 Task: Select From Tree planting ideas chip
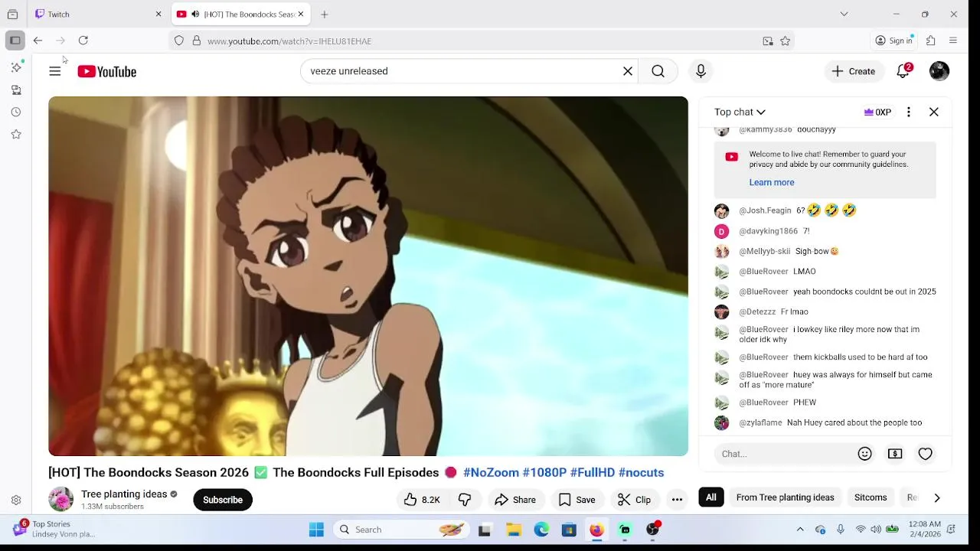pyautogui.click(x=785, y=497)
